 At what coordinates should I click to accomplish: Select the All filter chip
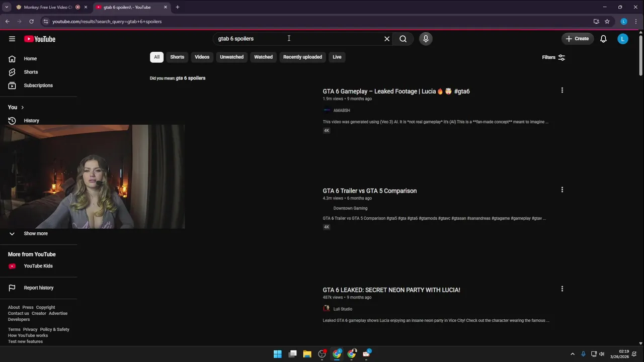(156, 57)
